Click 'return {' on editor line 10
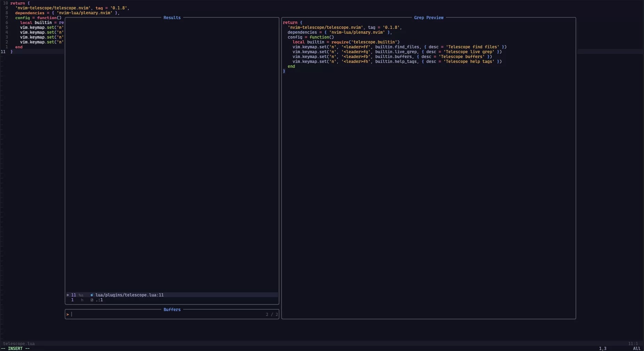The image size is (644, 351). pyautogui.click(x=20, y=3)
